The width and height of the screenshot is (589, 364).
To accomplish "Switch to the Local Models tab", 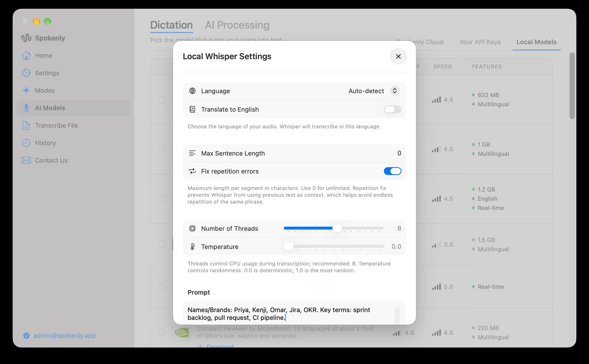I will [537, 42].
